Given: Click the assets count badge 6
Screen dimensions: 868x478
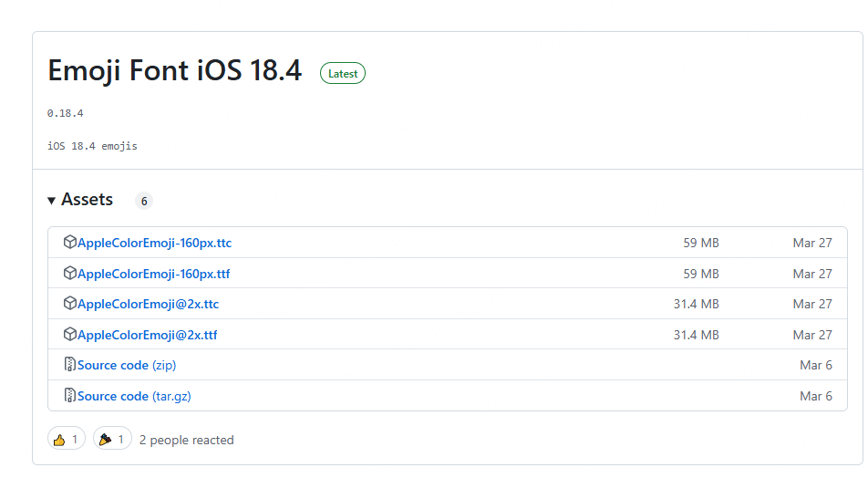Looking at the screenshot, I should point(144,201).
